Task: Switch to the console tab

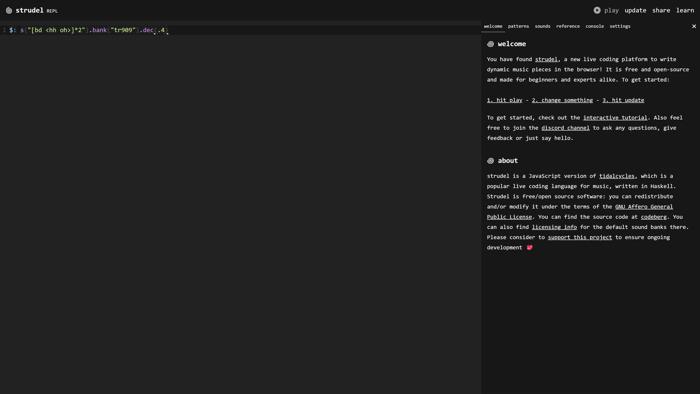Action: pyautogui.click(x=595, y=26)
